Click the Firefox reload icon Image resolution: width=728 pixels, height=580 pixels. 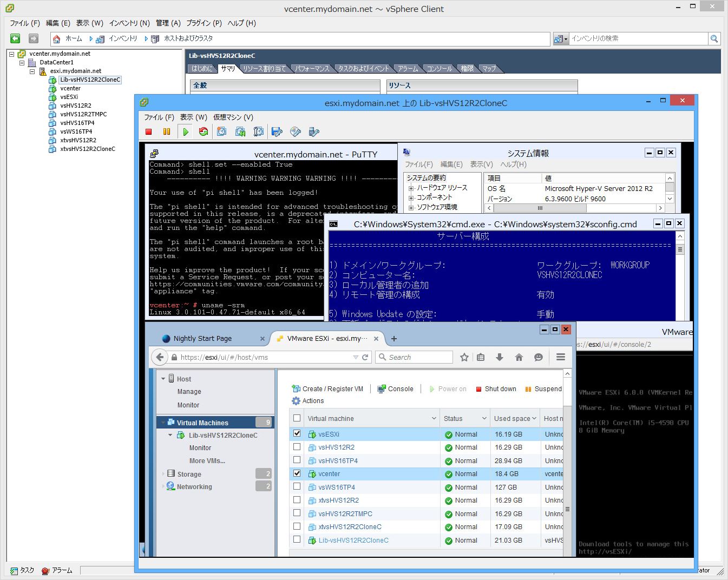tap(365, 357)
